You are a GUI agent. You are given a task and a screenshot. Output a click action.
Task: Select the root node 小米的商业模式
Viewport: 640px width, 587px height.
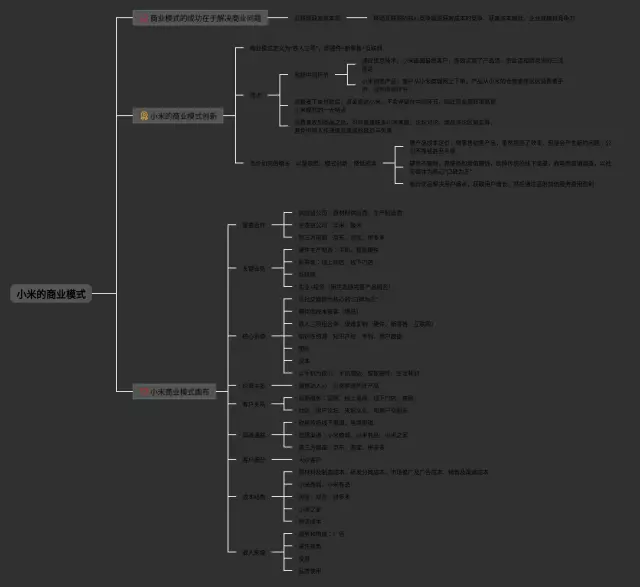pos(51,294)
